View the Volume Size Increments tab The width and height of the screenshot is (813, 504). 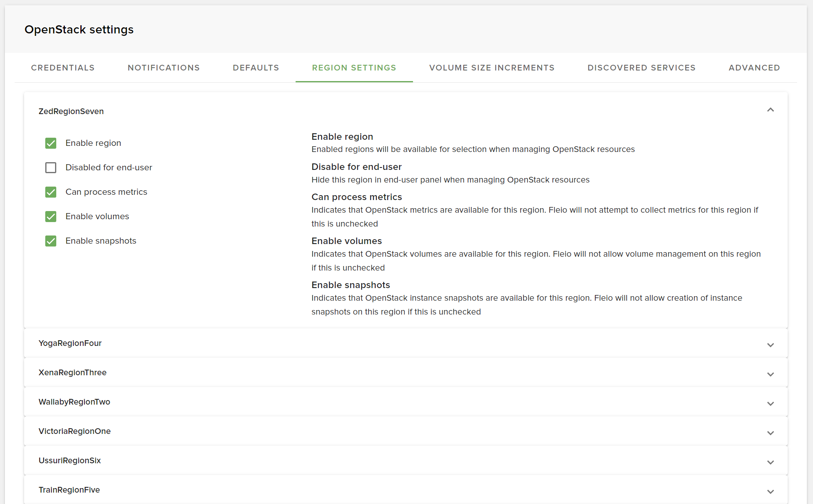click(x=491, y=68)
